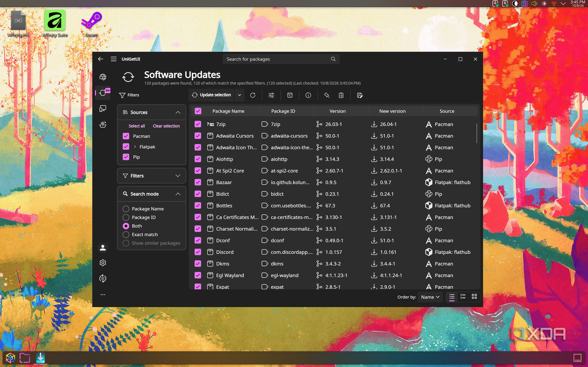Uncheck the Discord package row
Image resolution: width=588 pixels, height=367 pixels.
(198, 252)
